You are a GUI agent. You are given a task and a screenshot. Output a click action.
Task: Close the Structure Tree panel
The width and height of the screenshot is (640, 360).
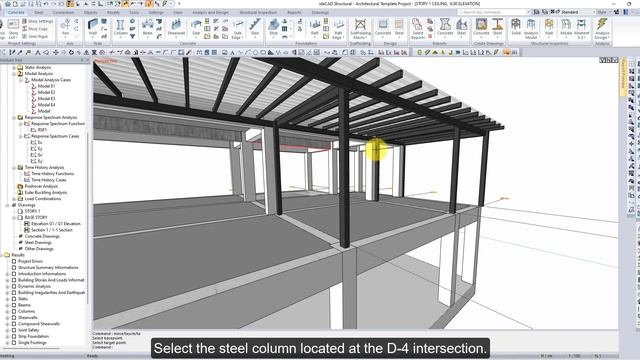tap(87, 60)
